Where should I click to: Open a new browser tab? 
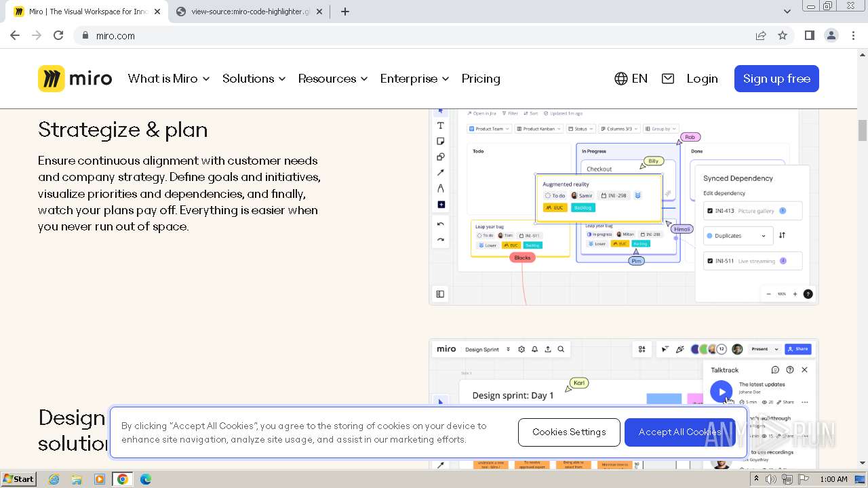point(345,12)
